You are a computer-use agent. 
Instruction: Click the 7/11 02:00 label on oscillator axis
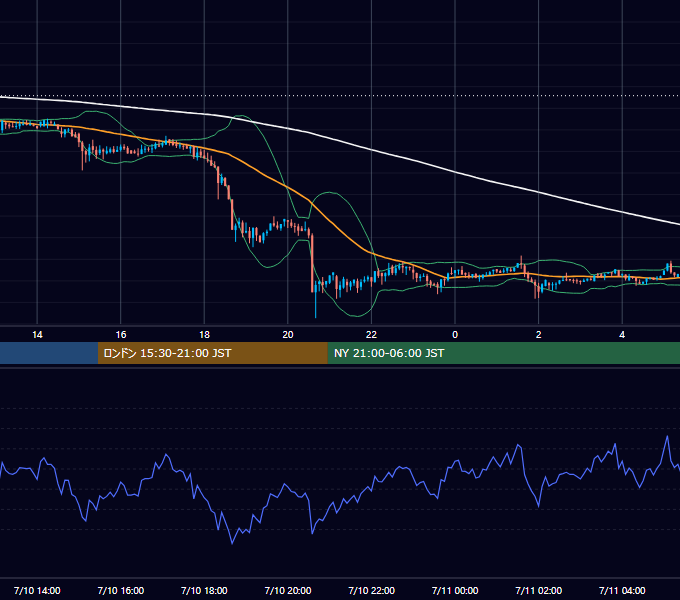click(x=539, y=590)
